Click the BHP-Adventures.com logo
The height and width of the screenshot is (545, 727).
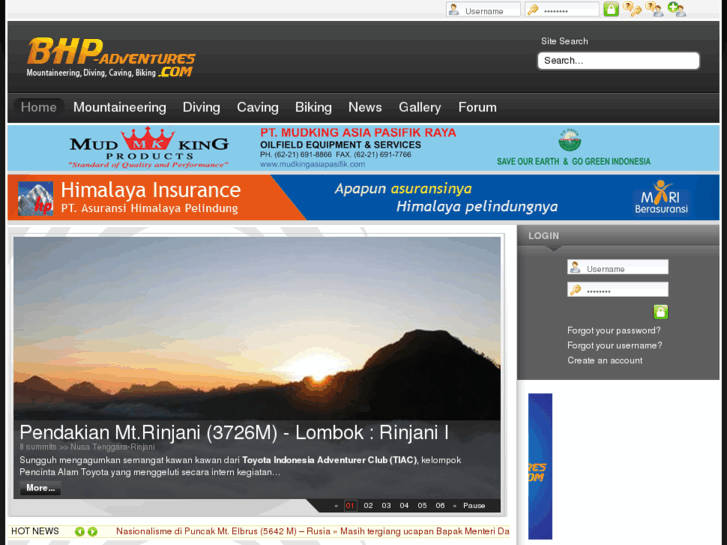click(x=111, y=57)
